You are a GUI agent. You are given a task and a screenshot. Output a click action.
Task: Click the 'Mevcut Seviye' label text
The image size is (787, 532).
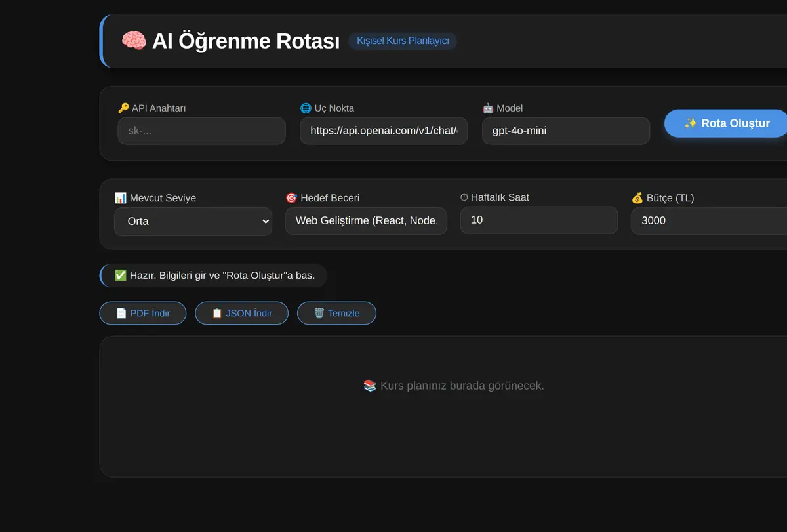click(163, 197)
